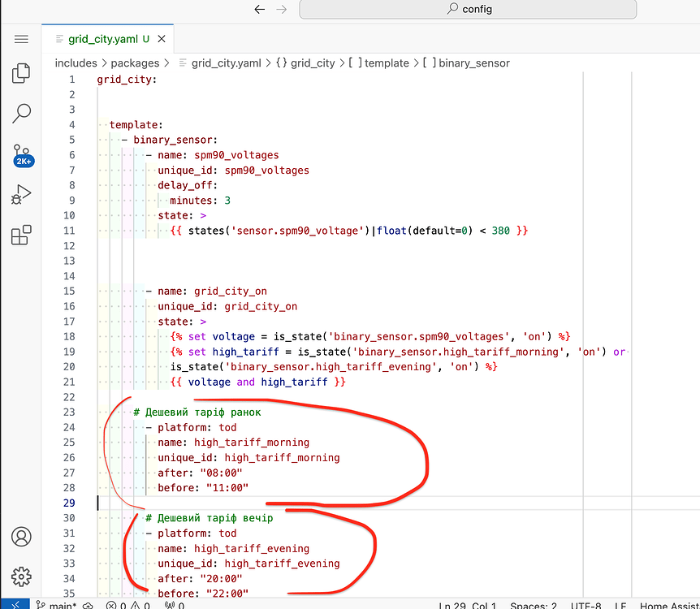Open the Extensions view
700x609 pixels.
pos(21,235)
